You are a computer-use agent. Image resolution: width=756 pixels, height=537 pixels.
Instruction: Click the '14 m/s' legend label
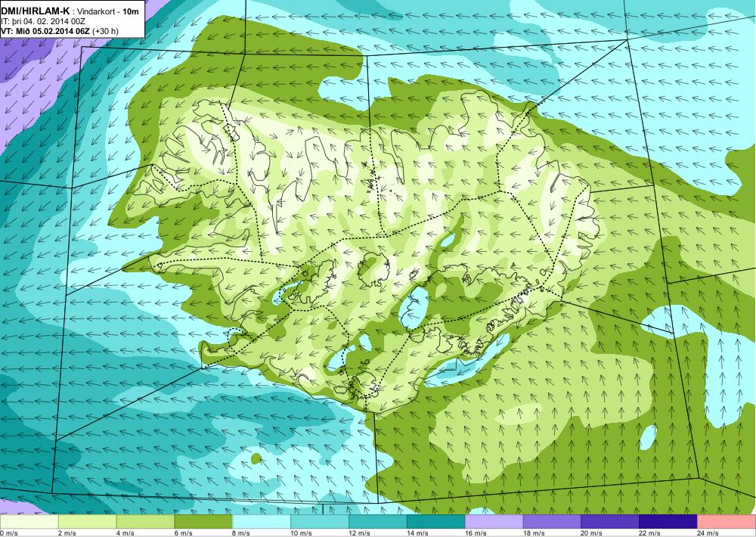point(417,533)
